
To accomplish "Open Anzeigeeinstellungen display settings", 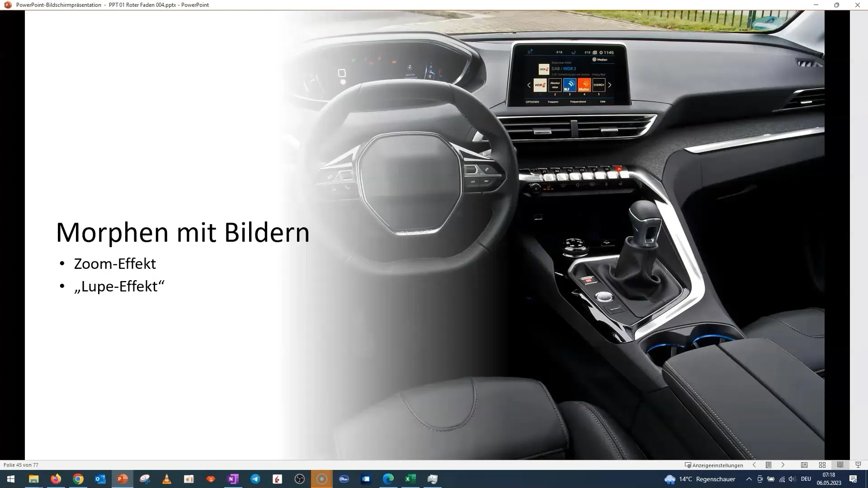I will click(x=714, y=465).
